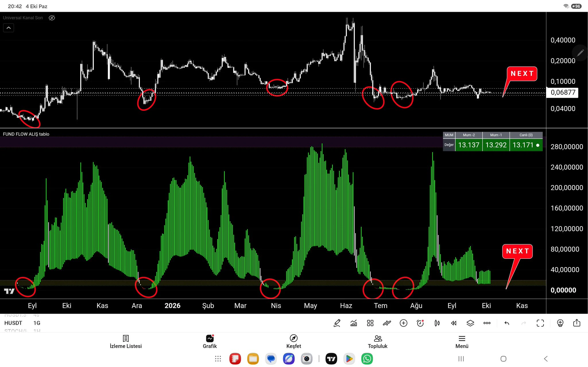This screenshot has width=588, height=367.
Task: Select the FUND FLOW ALIŞ tablo indicator title
Action: tap(26, 134)
